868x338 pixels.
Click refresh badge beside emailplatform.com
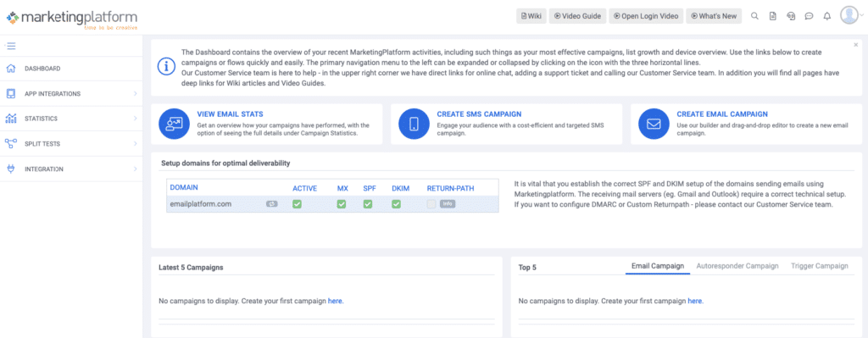pos(272,204)
